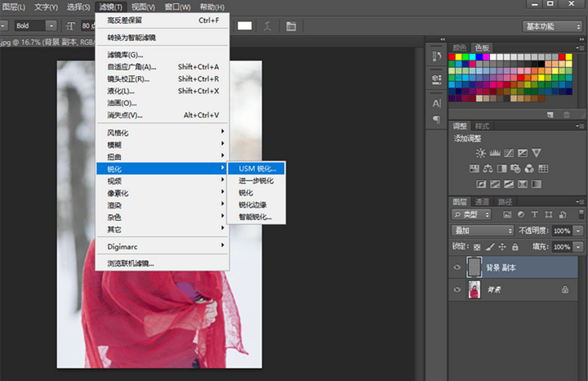The width and height of the screenshot is (588, 381).
Task: Open the 模糊 filter submenu
Action: [163, 145]
